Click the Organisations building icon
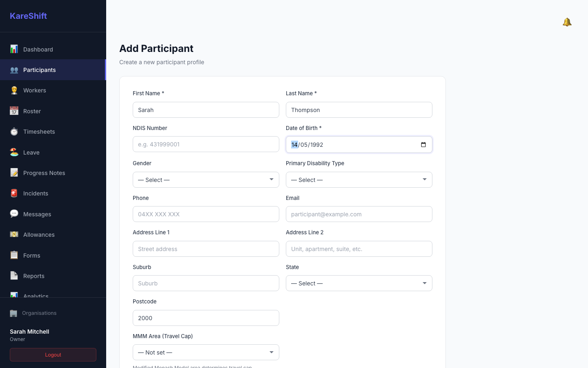Viewport: 588px width, 368px height. 13,313
